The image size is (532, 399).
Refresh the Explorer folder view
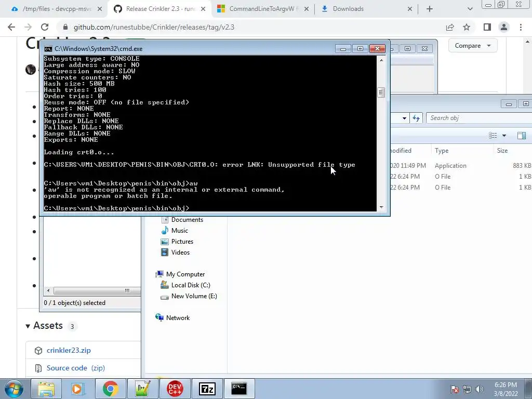click(x=416, y=118)
